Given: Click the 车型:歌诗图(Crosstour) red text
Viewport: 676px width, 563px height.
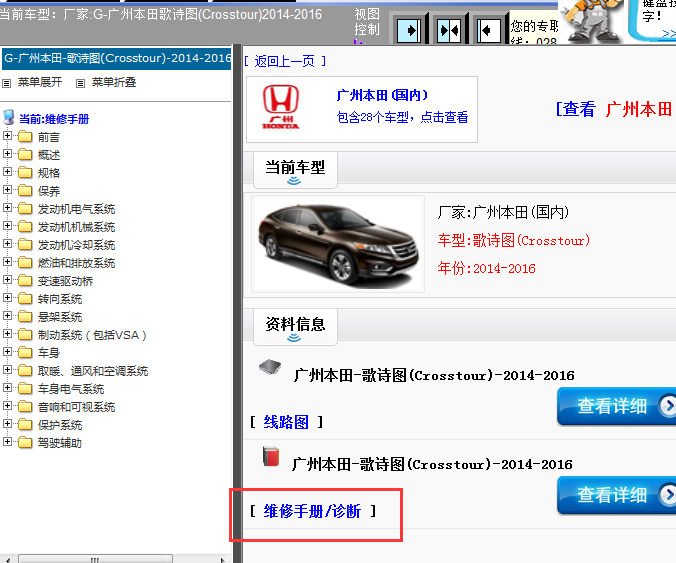Looking at the screenshot, I should click(x=513, y=240).
